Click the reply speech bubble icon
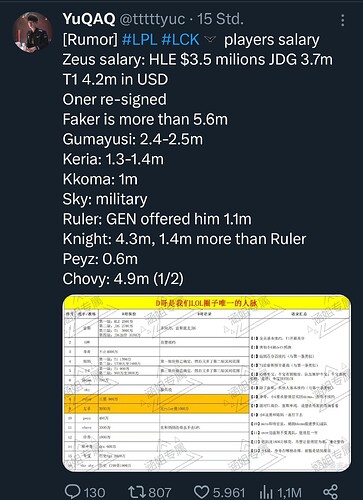 tap(72, 492)
